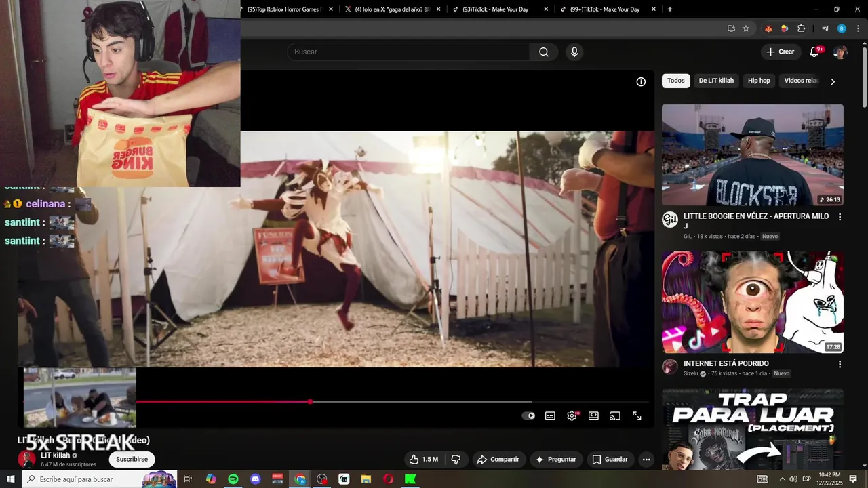Open Discord from the taskbar

(255, 479)
